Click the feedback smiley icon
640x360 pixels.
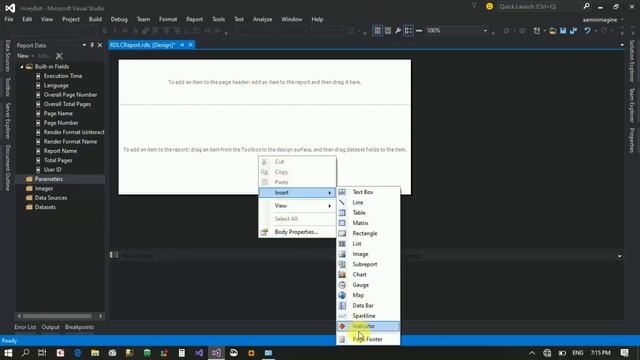tap(489, 7)
